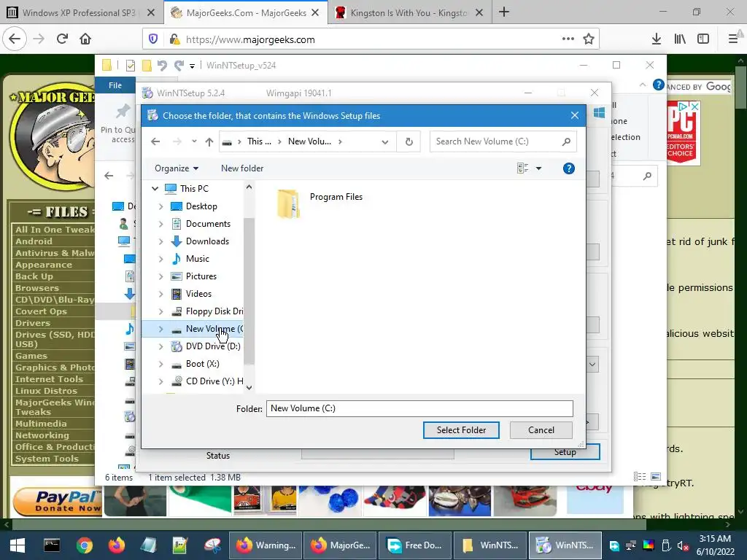
Task: Click tree scrollbar down arrow
Action: coord(249,388)
